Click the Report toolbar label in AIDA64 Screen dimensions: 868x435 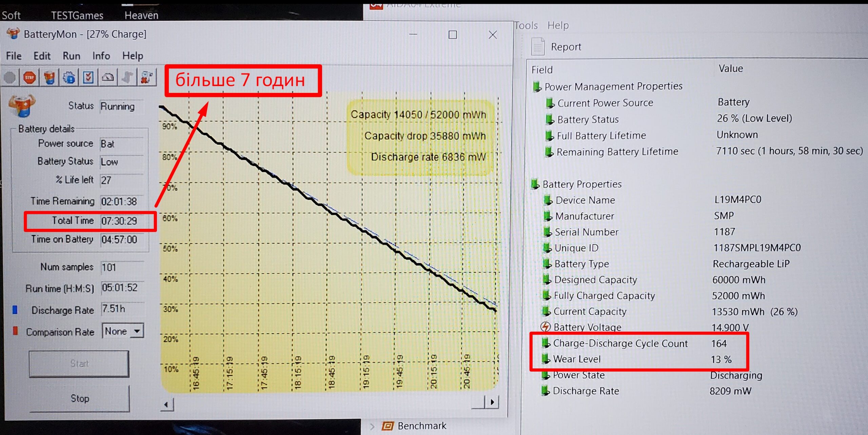click(x=566, y=47)
